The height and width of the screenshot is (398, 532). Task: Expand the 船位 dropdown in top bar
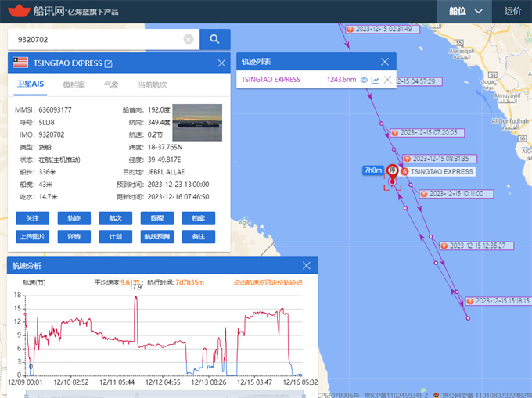(465, 11)
